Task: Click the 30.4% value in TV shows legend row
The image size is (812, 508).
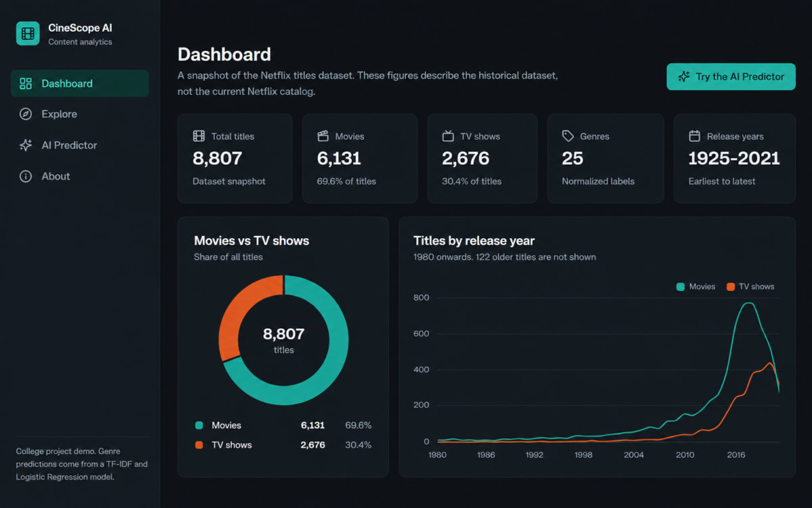Action: coord(358,445)
